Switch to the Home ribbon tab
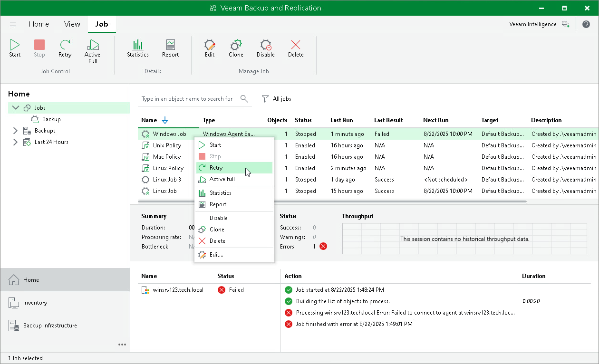The image size is (599, 364). [39, 24]
